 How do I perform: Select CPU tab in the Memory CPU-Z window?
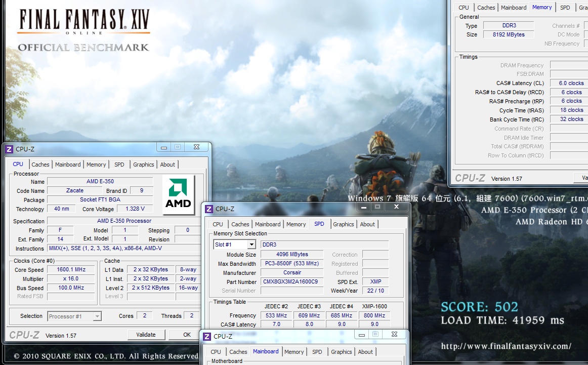coord(464,7)
